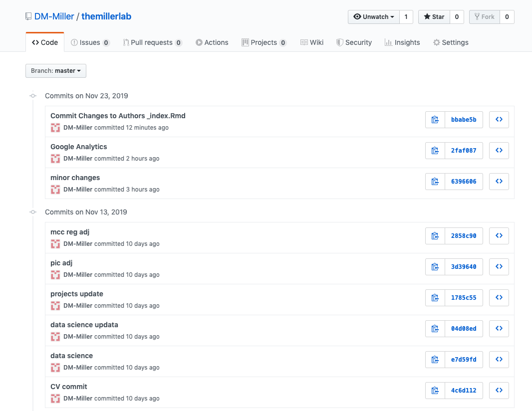The image size is (532, 411).
Task: Copy full SHA for commit 3d39640
Action: coord(435,266)
